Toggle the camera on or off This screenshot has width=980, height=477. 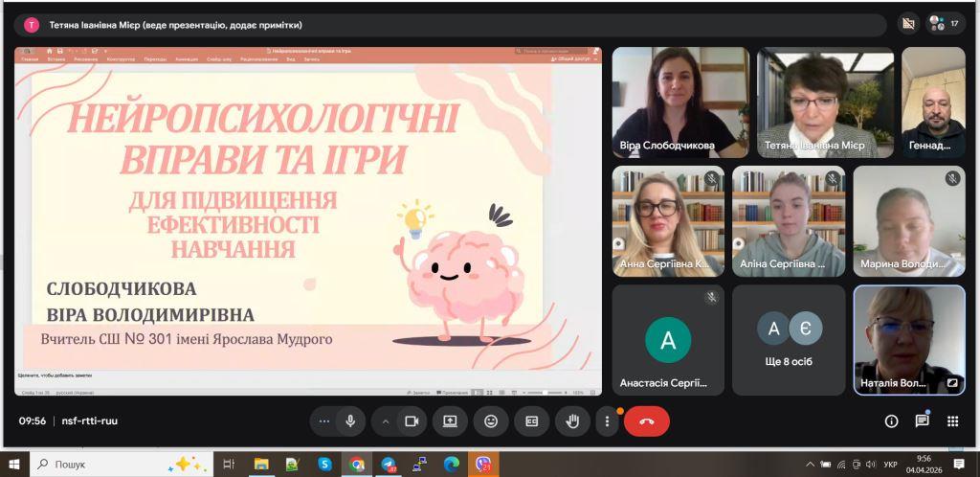pos(412,421)
